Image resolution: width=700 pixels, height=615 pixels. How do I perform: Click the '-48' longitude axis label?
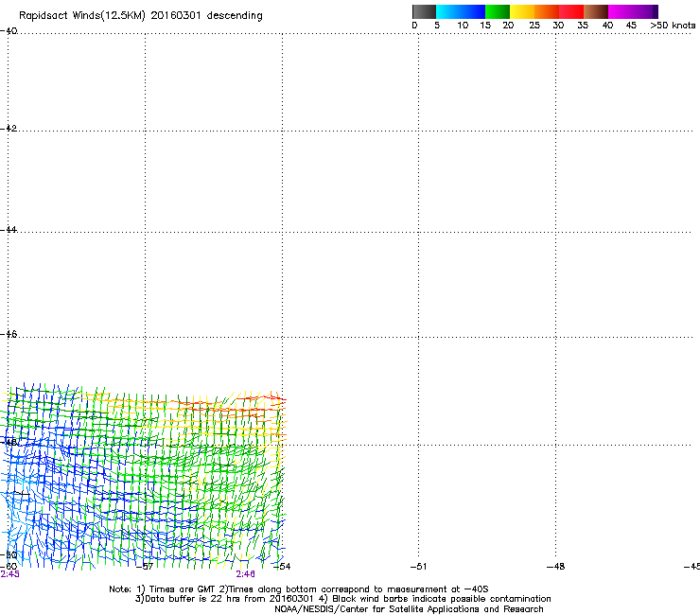point(555,567)
